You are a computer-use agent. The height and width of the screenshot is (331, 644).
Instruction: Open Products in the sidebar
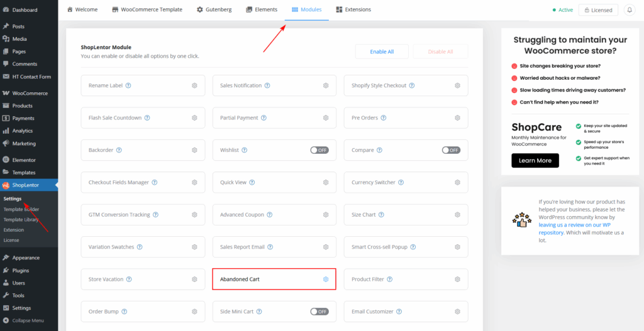(x=29, y=106)
